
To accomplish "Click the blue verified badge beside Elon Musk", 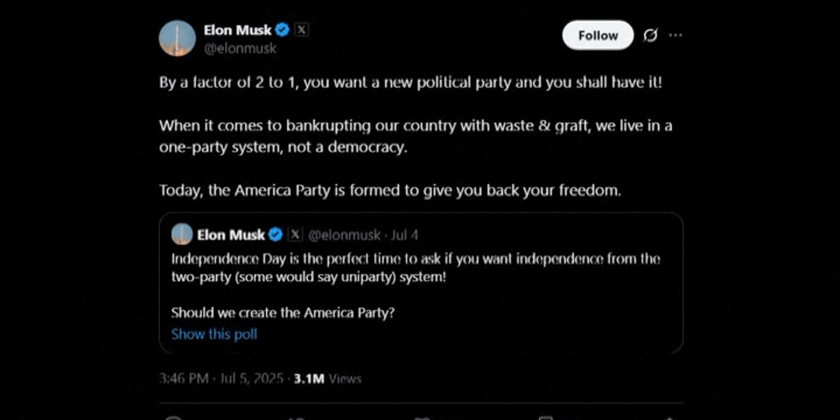I will point(282,30).
